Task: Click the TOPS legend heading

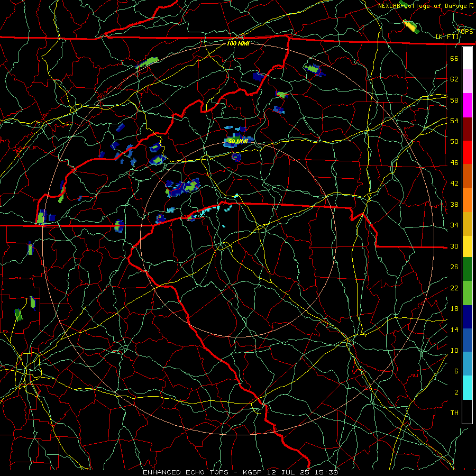Action: [x=465, y=32]
